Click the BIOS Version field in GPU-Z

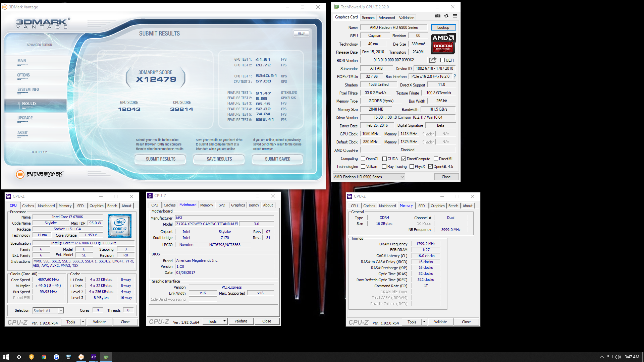(394, 60)
